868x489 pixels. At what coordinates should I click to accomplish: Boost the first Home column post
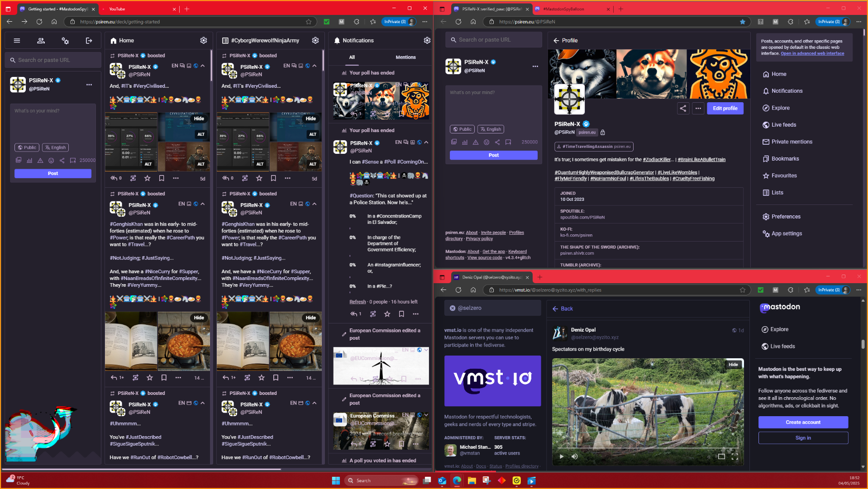pyautogui.click(x=133, y=178)
